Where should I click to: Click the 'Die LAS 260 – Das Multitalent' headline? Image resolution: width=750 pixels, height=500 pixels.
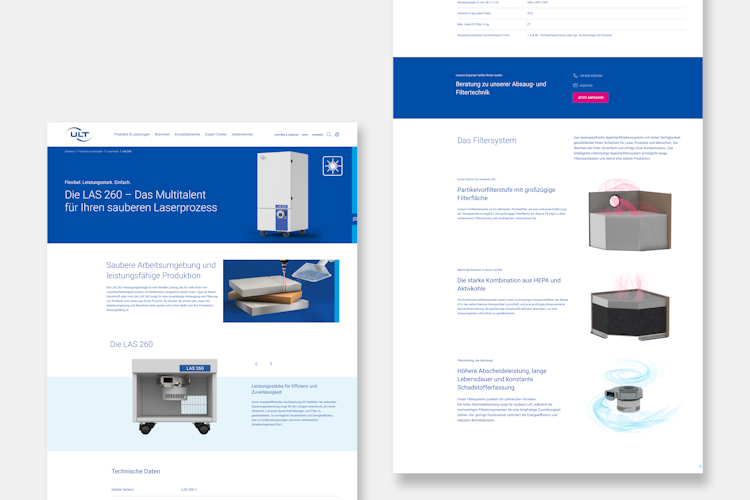[x=141, y=201]
